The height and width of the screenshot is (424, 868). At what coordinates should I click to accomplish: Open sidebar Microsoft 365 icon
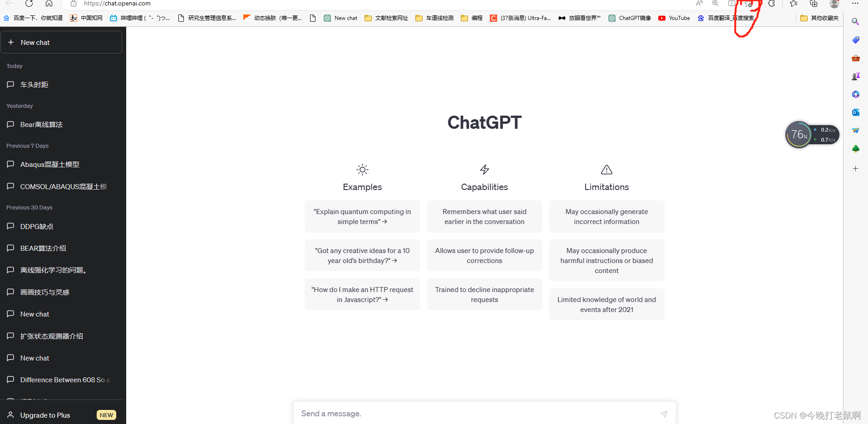(856, 94)
